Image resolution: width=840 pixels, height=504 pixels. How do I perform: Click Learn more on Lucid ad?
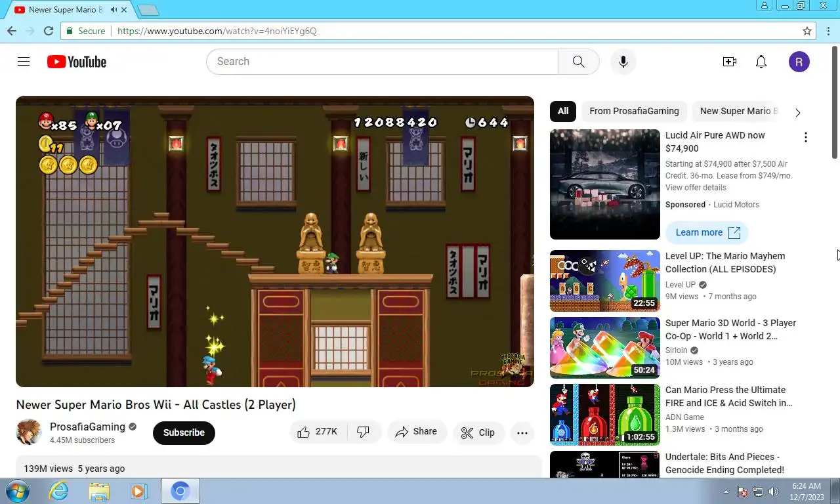tap(707, 232)
